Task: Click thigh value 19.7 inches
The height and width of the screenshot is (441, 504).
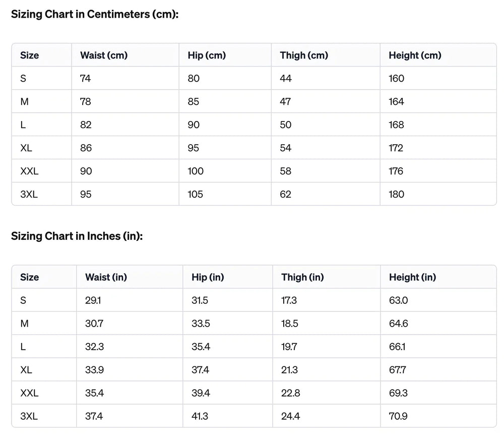Action: 289,347
